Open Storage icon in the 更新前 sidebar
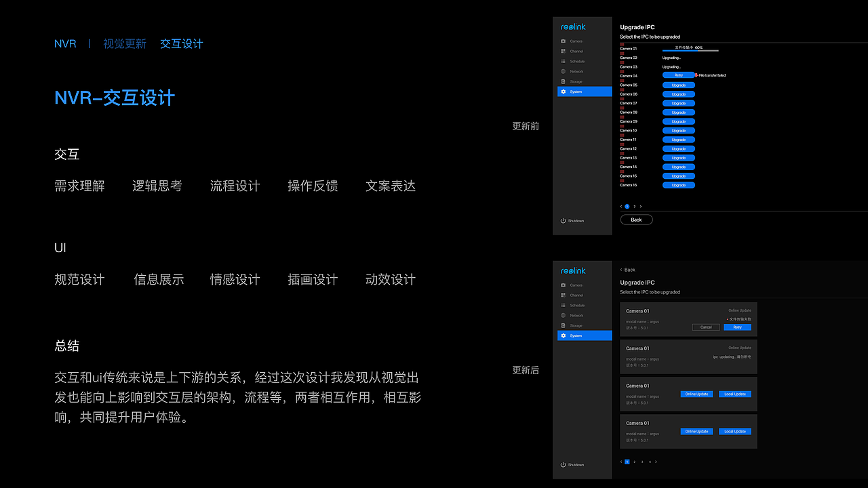 pos(564,81)
